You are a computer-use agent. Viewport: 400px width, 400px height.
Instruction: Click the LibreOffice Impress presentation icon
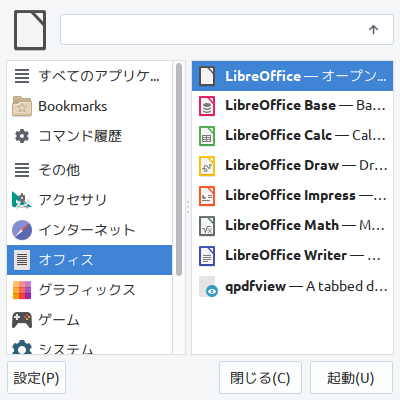click(x=207, y=196)
